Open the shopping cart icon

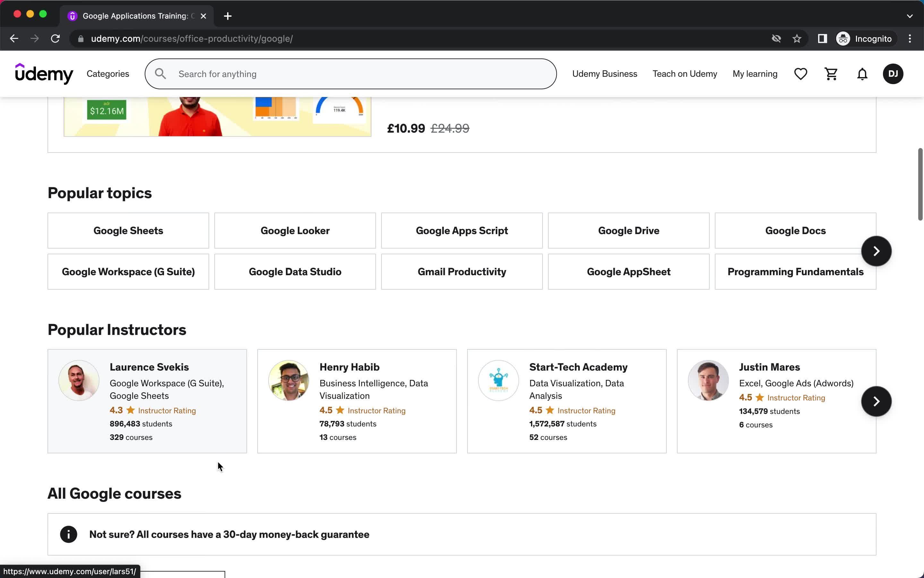[x=831, y=74]
